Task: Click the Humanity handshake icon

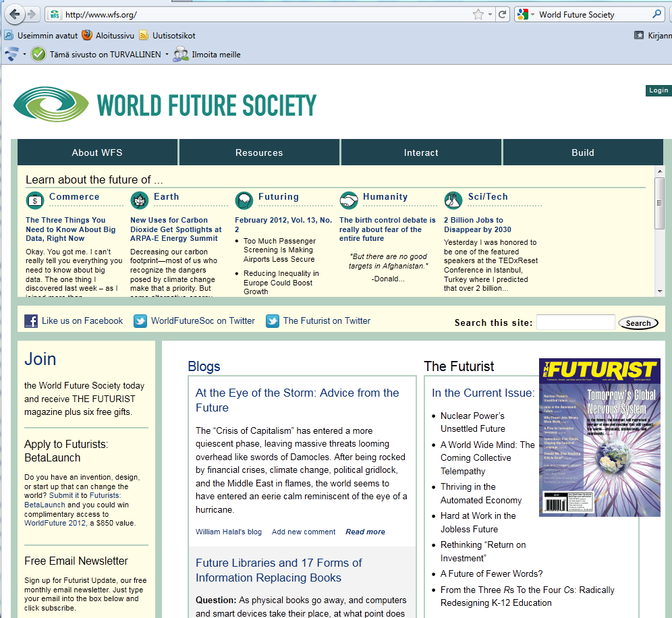Action: 348,200
